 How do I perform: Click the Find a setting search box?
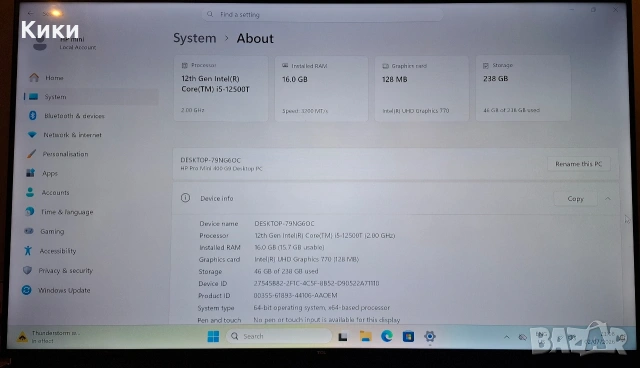point(322,15)
